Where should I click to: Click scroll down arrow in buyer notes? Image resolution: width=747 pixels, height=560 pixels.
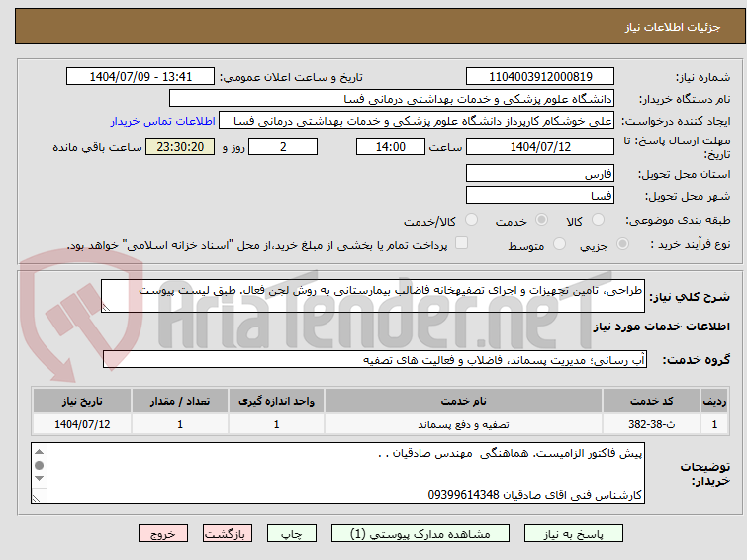(39, 478)
